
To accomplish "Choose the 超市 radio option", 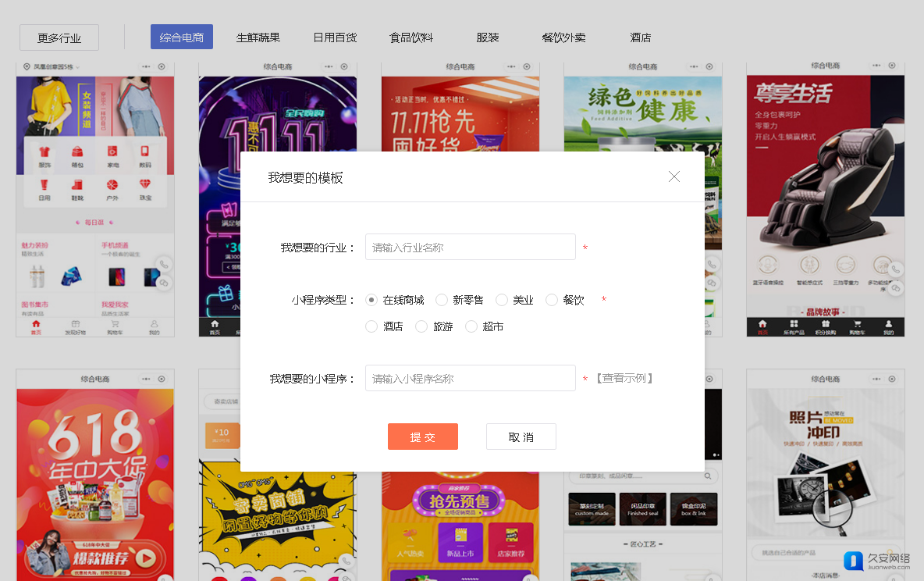I will pyautogui.click(x=471, y=326).
